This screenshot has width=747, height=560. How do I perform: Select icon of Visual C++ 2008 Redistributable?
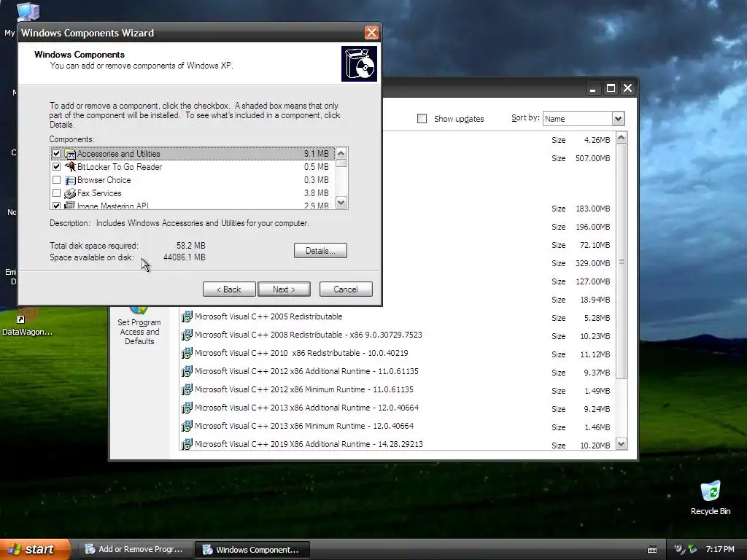[187, 335]
